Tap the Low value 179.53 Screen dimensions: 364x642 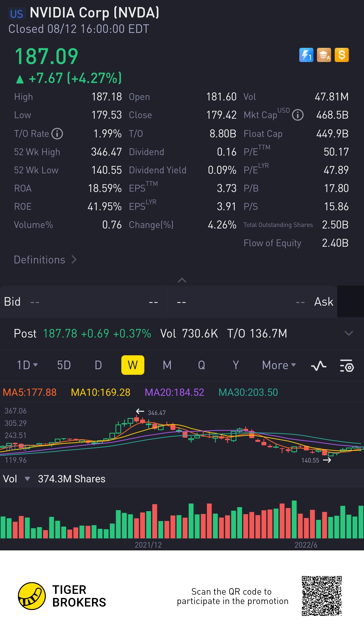107,115
